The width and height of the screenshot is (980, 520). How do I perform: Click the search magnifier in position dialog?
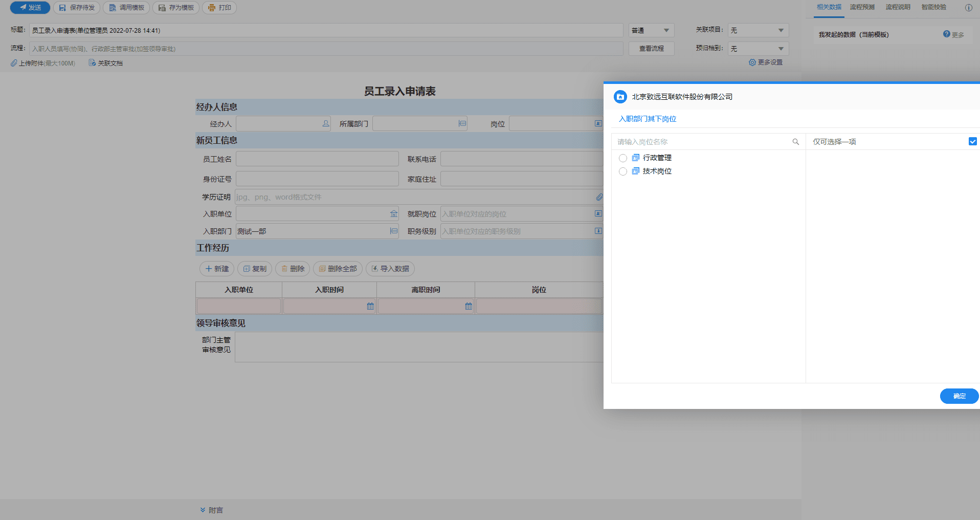coord(796,142)
